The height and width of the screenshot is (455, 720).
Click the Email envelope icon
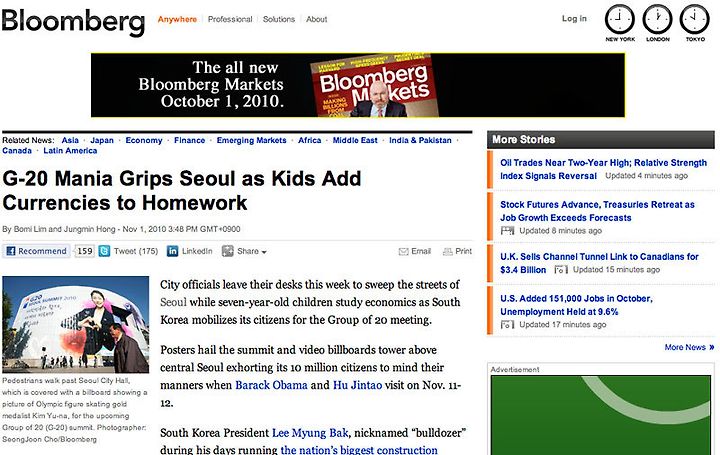[x=404, y=252]
